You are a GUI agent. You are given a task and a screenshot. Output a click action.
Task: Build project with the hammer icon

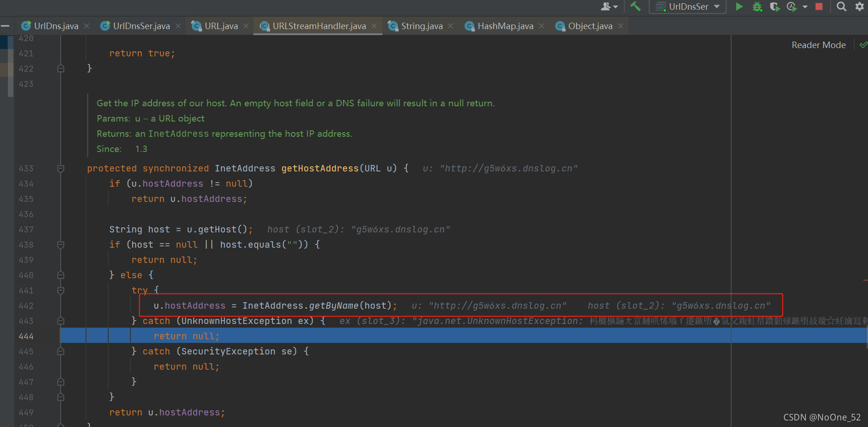[635, 6]
